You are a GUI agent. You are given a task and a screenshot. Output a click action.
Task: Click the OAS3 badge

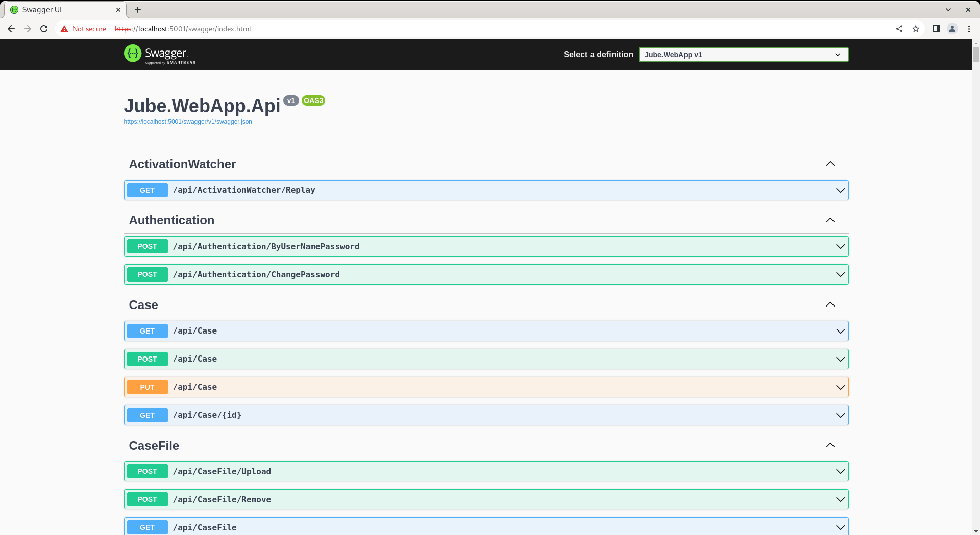(x=313, y=100)
